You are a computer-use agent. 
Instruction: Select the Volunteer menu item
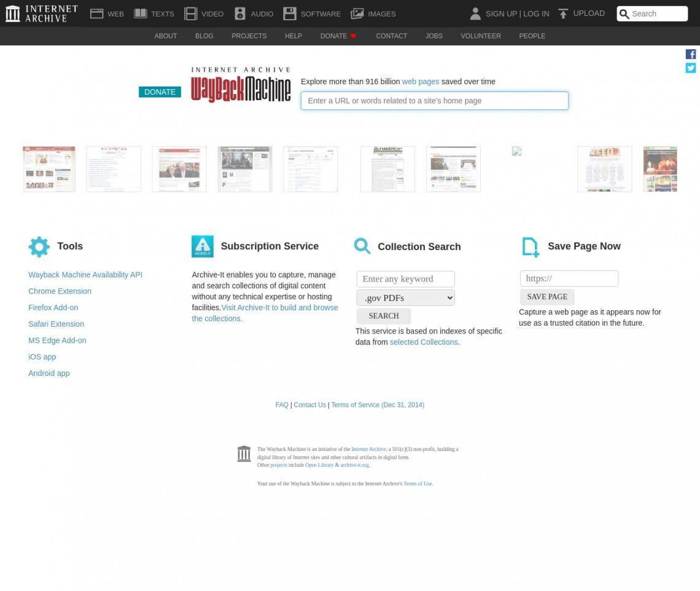pos(480,36)
